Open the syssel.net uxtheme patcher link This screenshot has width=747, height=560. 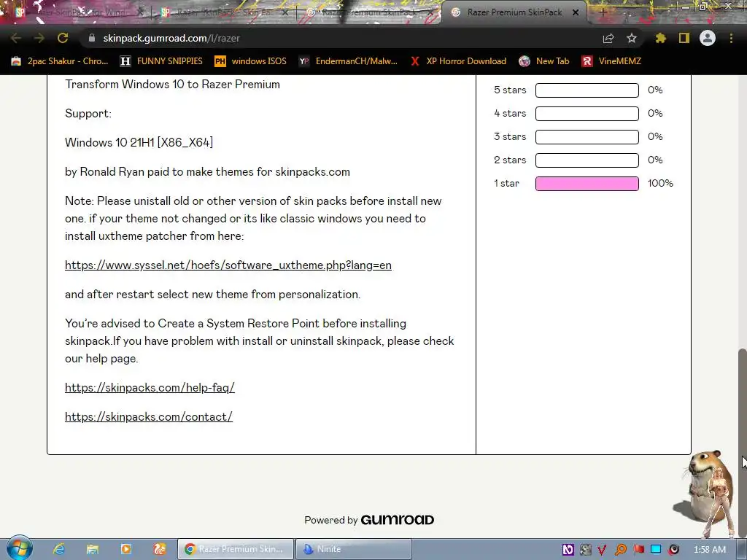tap(228, 265)
